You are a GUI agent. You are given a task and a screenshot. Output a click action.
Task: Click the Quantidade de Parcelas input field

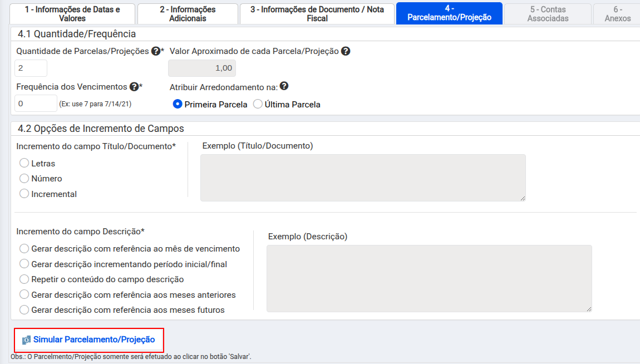(x=31, y=68)
